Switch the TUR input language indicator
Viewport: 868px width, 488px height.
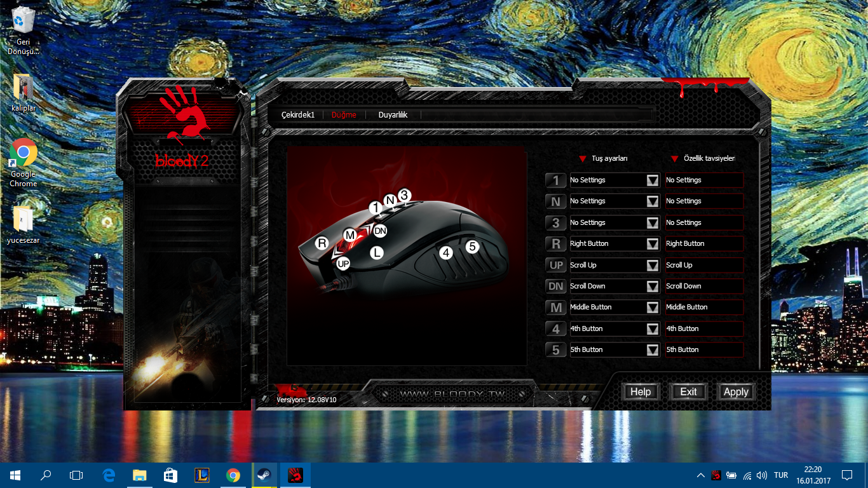click(782, 475)
